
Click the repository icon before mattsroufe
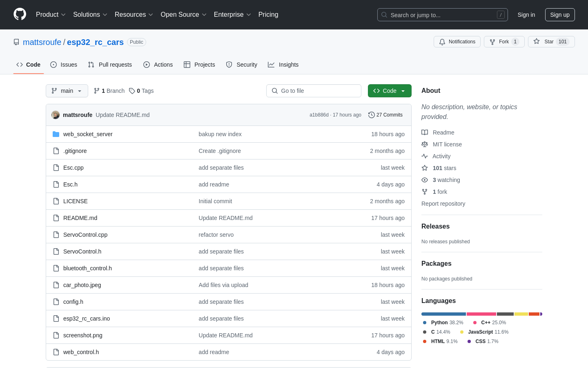(16, 42)
